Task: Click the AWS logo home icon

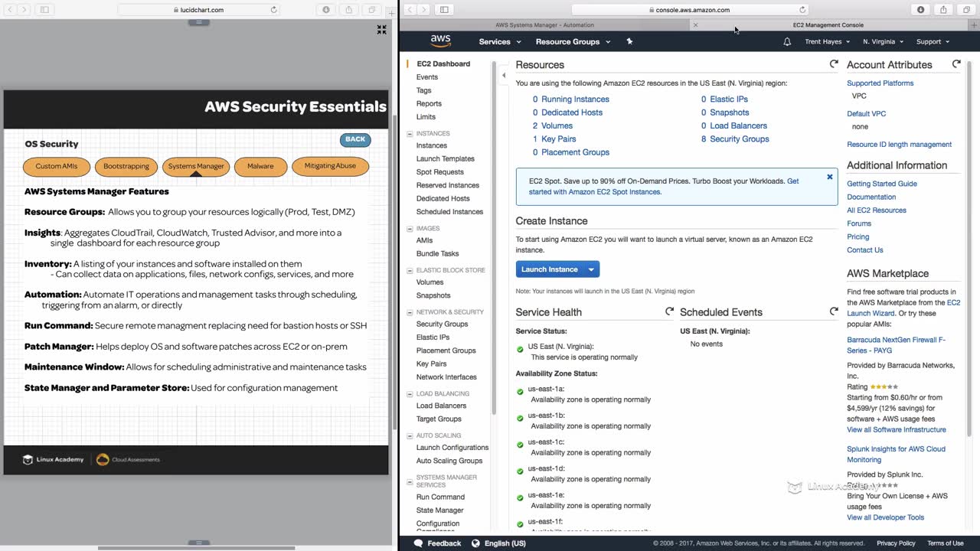Action: tap(440, 41)
